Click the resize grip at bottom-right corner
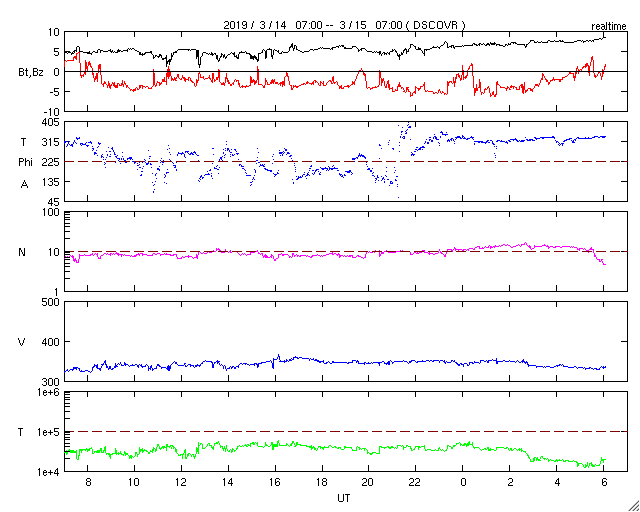 click(633, 505)
